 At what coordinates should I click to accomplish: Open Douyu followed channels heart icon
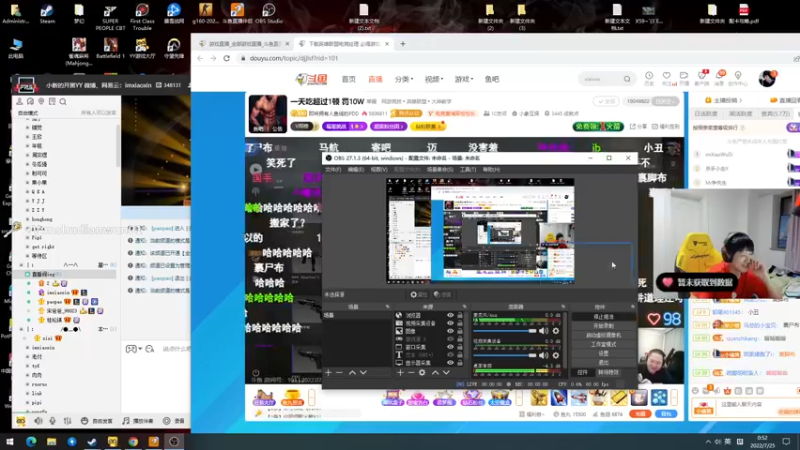pos(666,77)
